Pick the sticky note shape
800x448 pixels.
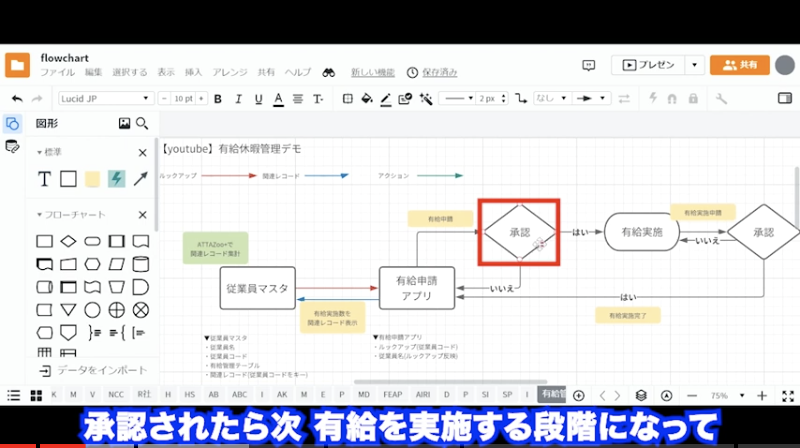pos(92,179)
